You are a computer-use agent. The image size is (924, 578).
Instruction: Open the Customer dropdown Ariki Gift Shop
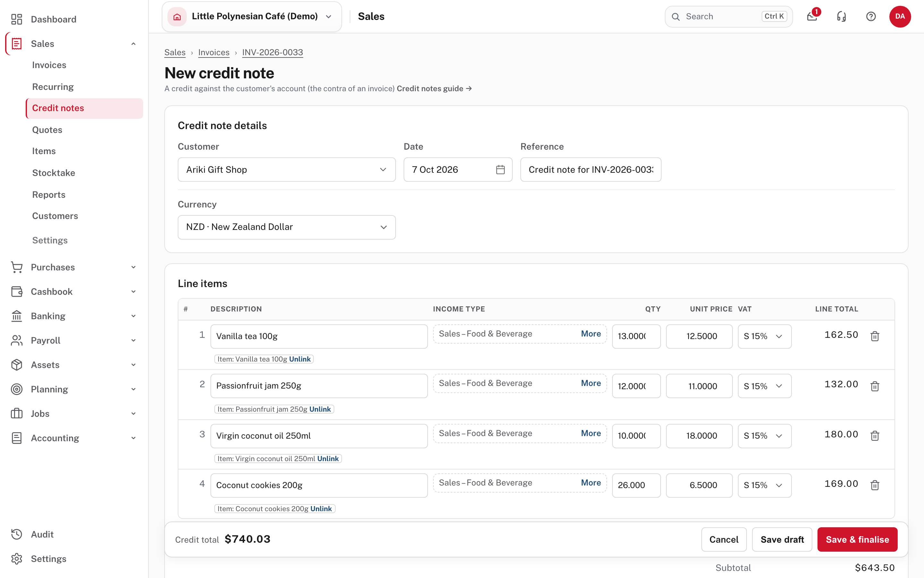click(287, 169)
